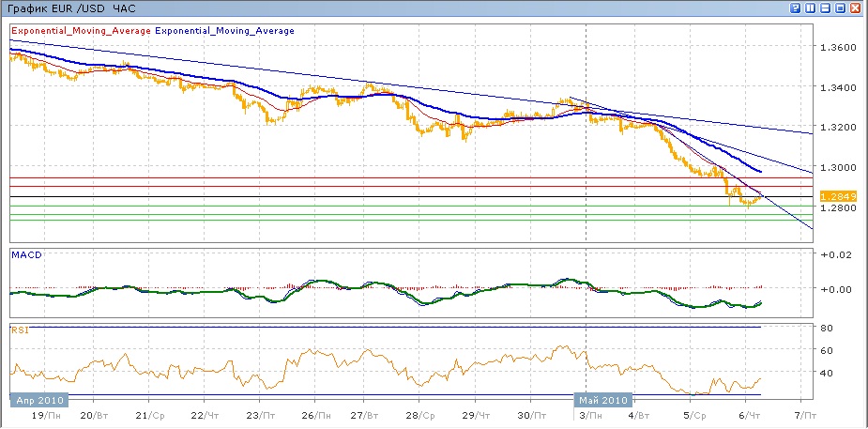Click the 1.3600 price axis label

[837, 48]
